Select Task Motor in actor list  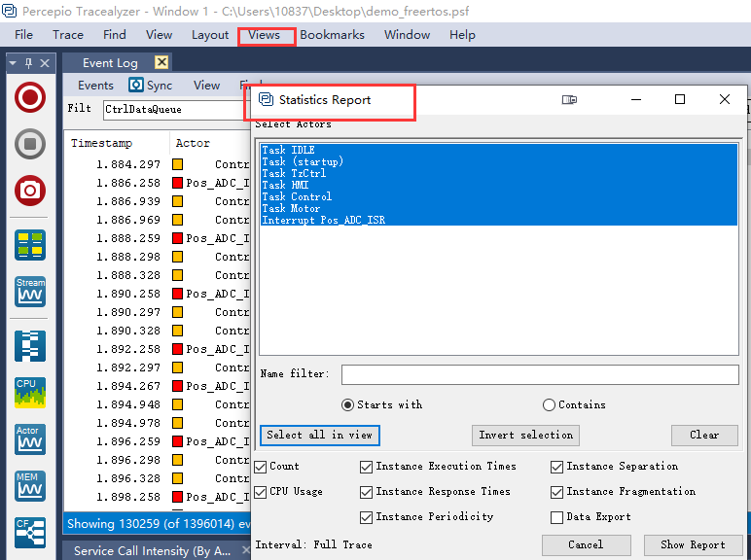(x=499, y=208)
